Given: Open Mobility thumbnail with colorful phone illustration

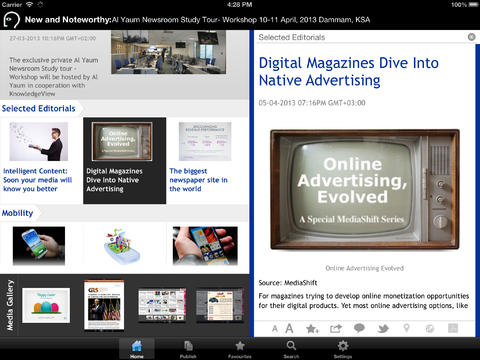Looking at the screenshot, I should [x=122, y=246].
